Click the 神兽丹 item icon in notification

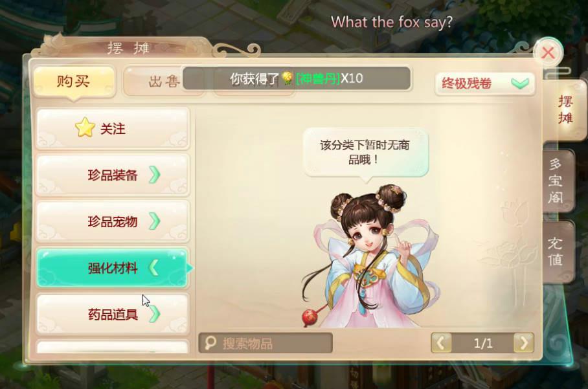click(x=288, y=78)
